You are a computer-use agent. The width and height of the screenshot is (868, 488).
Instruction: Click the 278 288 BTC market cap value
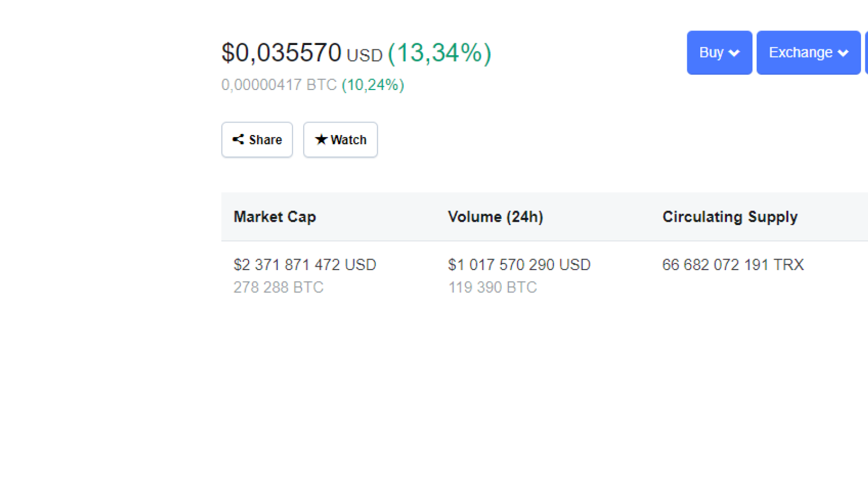point(278,287)
